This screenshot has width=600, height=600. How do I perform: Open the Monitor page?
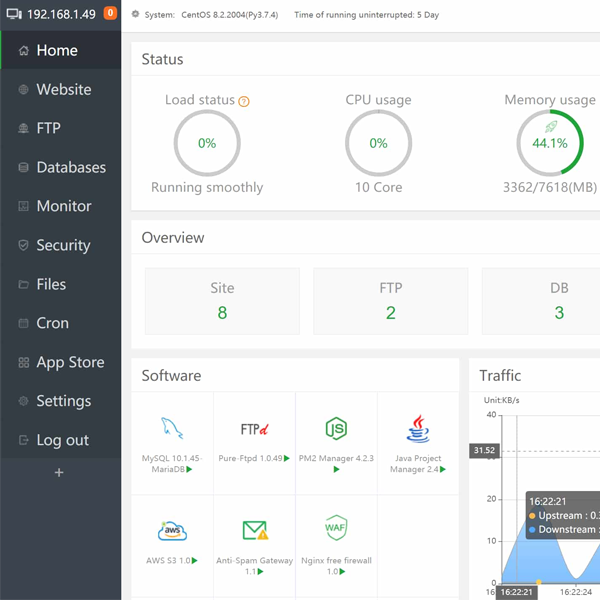coord(60,206)
